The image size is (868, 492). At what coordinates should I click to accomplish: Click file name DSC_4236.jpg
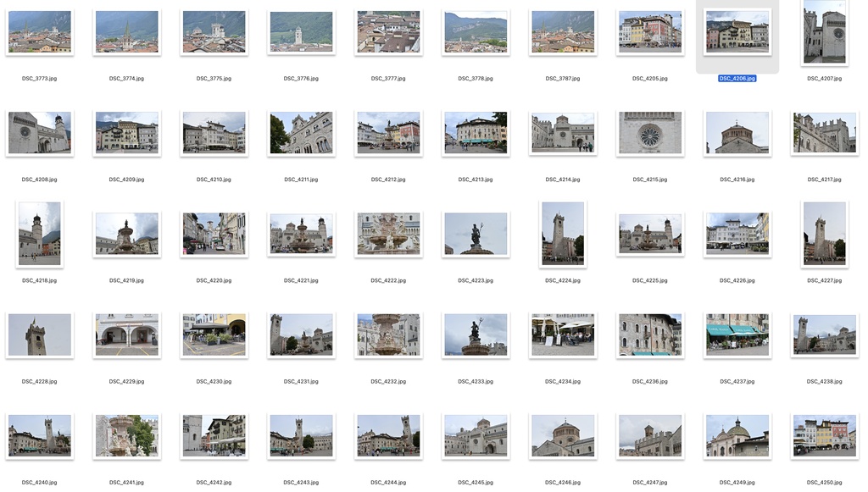click(650, 381)
